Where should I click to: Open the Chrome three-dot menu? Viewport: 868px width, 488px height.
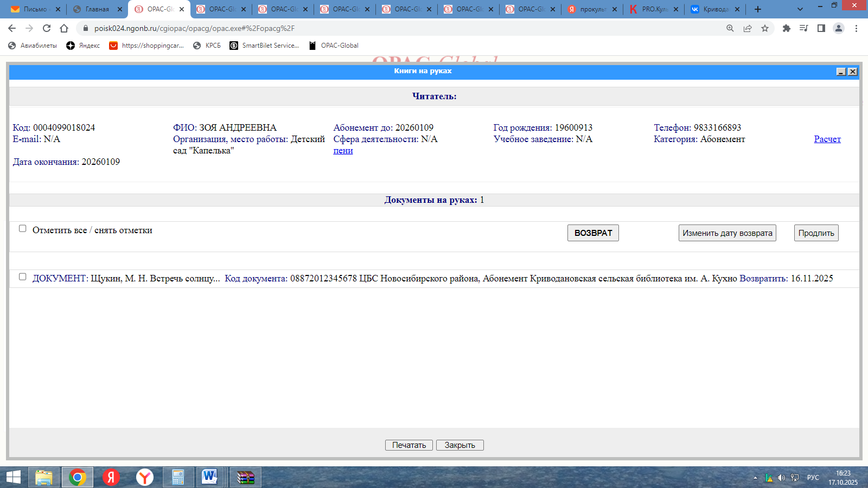(x=856, y=28)
